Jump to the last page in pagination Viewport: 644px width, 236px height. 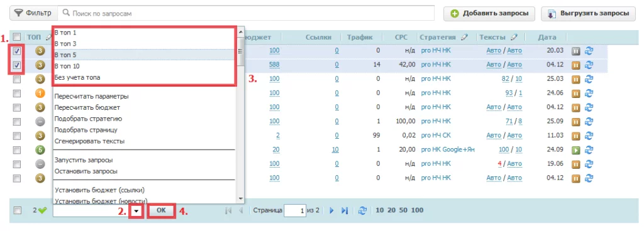345,211
